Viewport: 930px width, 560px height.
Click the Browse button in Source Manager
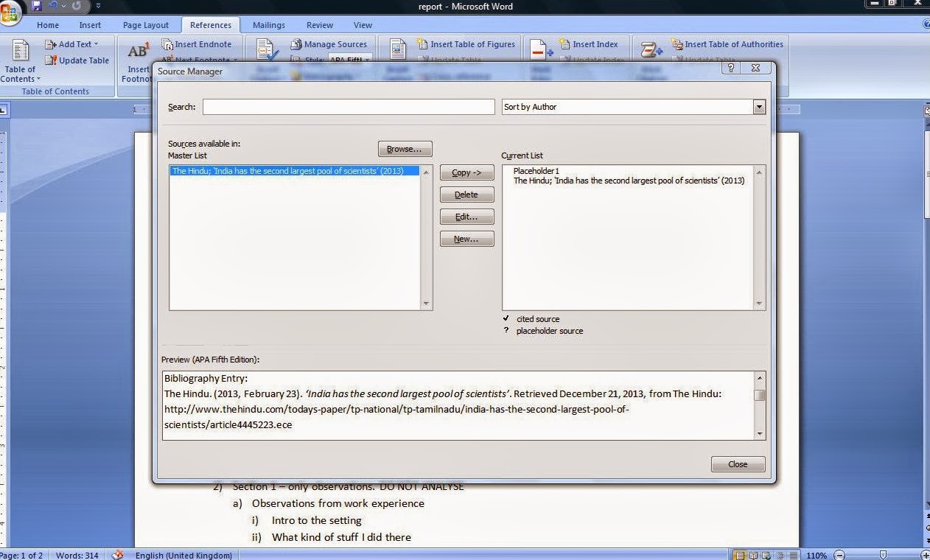coord(404,148)
